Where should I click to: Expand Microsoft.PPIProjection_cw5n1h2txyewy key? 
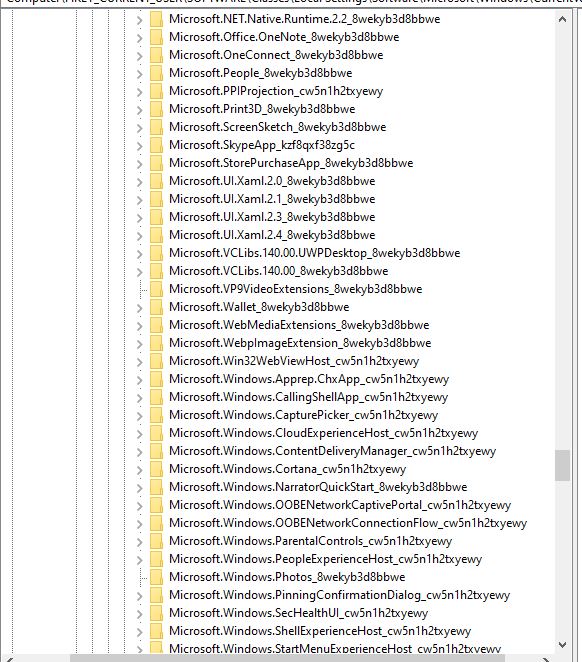pyautogui.click(x=140, y=91)
